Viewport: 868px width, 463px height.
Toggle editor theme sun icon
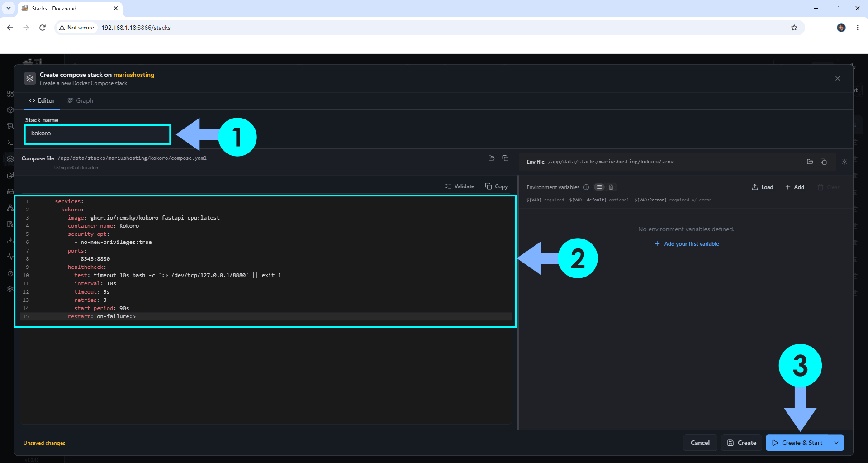tap(844, 162)
